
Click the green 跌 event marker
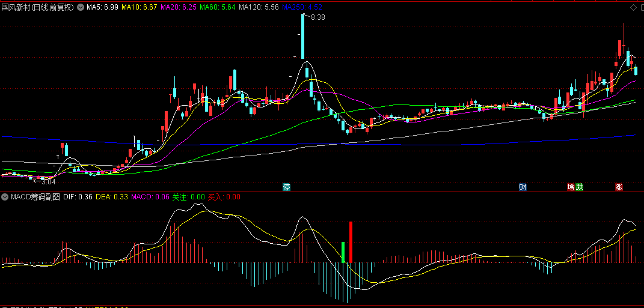pyautogui.click(x=580, y=187)
